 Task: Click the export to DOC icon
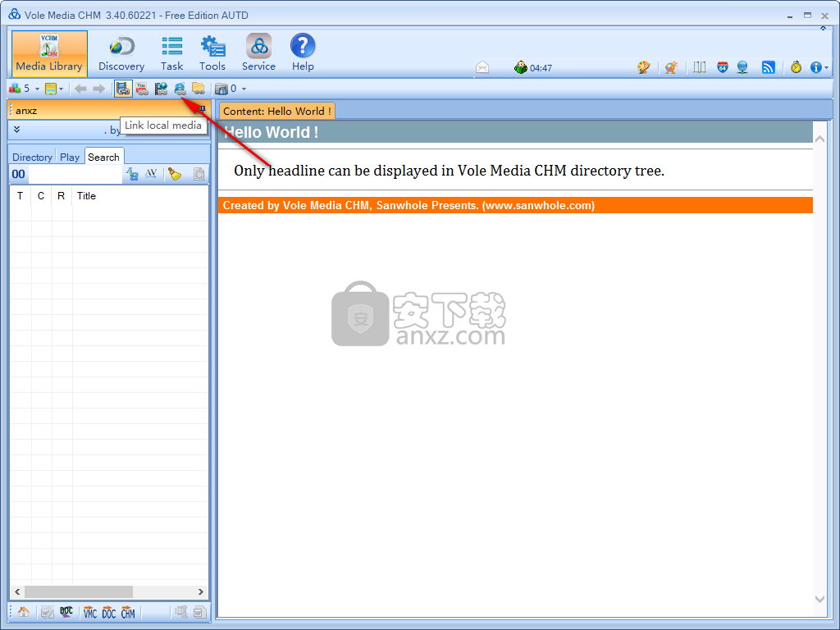[x=109, y=612]
